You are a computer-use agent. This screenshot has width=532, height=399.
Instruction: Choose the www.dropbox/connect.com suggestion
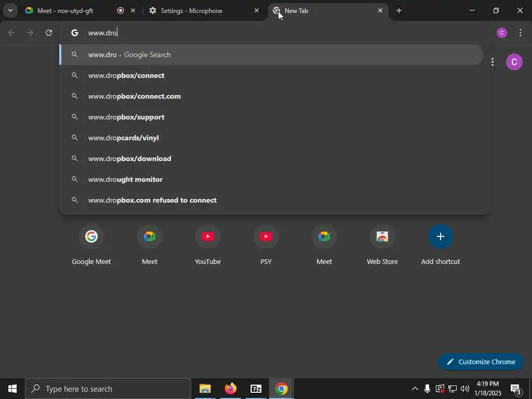coord(271,96)
